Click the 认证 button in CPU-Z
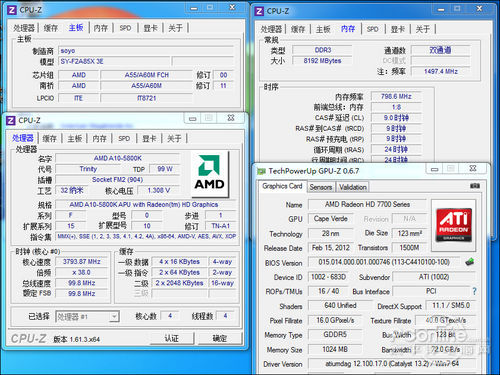 click(x=172, y=338)
